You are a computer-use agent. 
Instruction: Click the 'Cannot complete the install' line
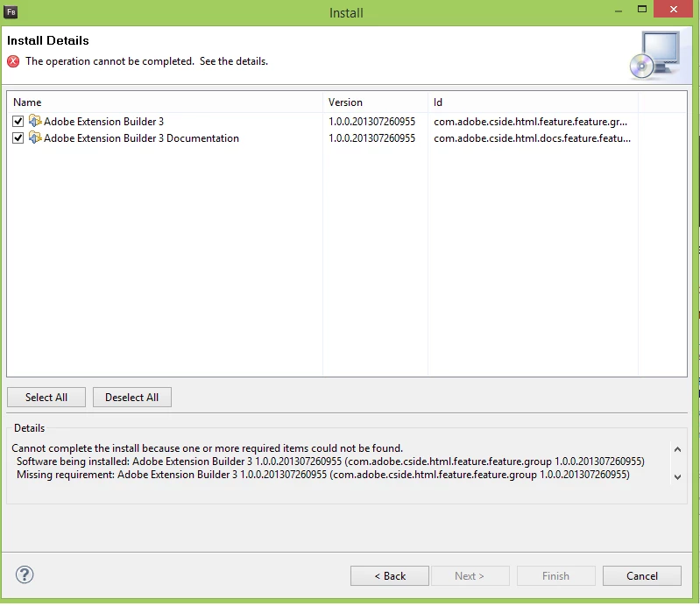point(207,448)
